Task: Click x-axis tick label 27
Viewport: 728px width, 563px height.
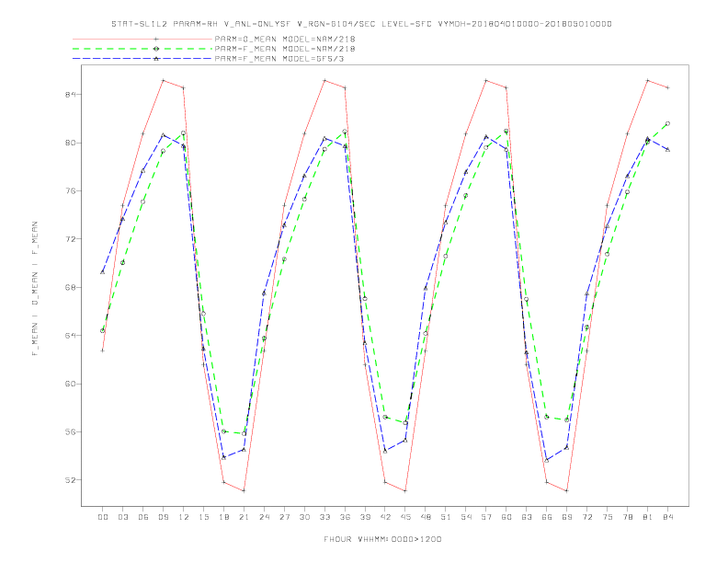Action: pos(284,517)
